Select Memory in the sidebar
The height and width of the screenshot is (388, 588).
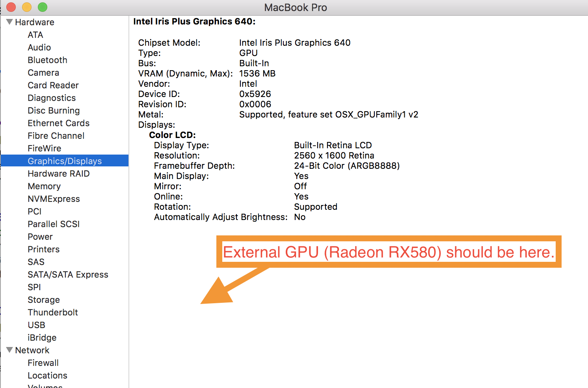[44, 186]
